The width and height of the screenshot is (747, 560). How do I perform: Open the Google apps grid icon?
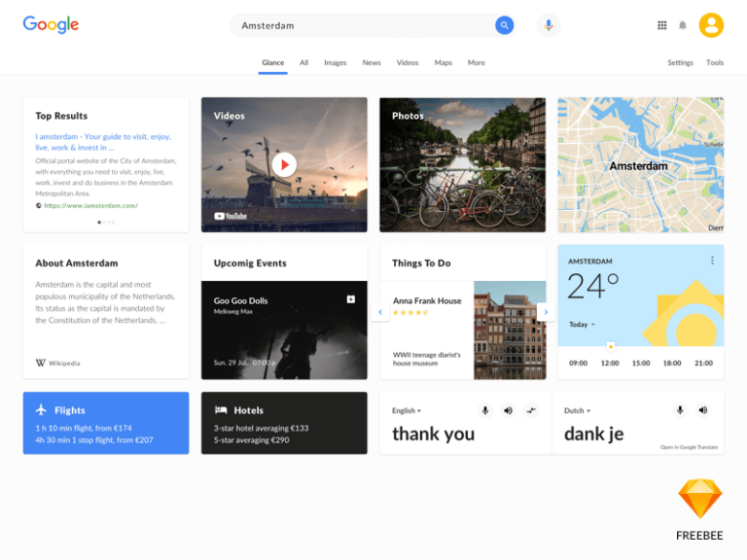tap(661, 25)
